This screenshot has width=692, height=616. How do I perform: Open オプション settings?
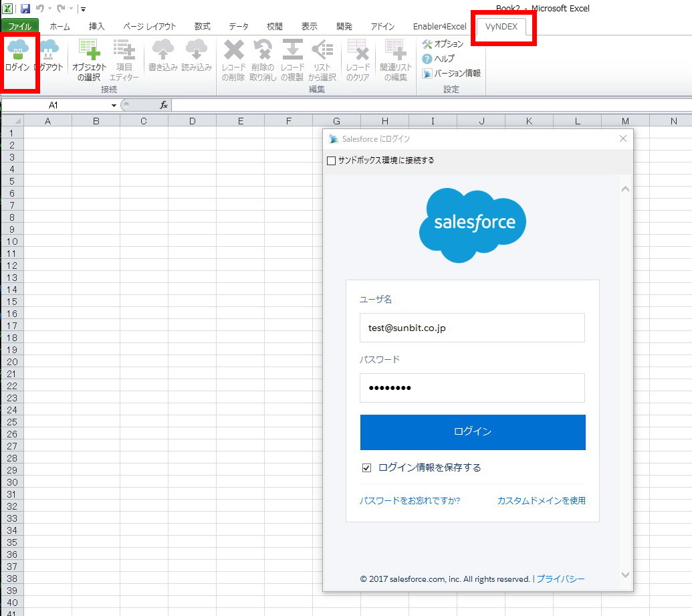[x=443, y=43]
